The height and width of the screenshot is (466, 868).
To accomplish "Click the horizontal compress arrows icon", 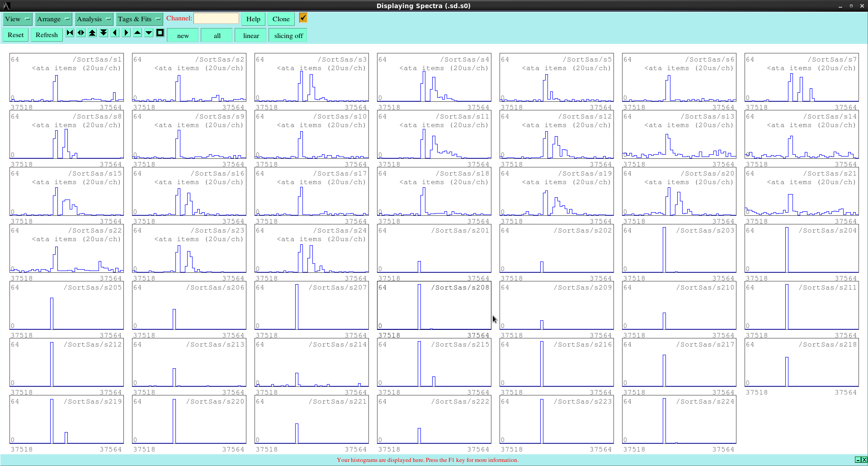I will click(70, 33).
